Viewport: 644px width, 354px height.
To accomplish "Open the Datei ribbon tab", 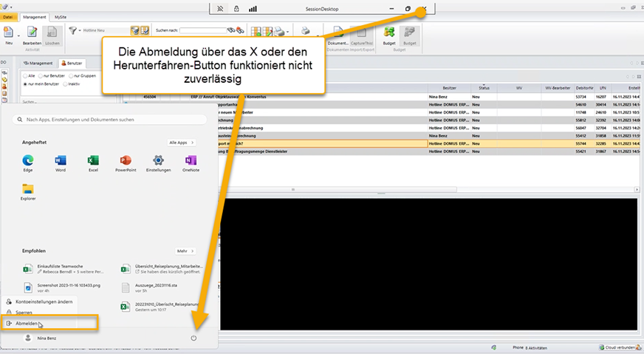I will pos(8,17).
